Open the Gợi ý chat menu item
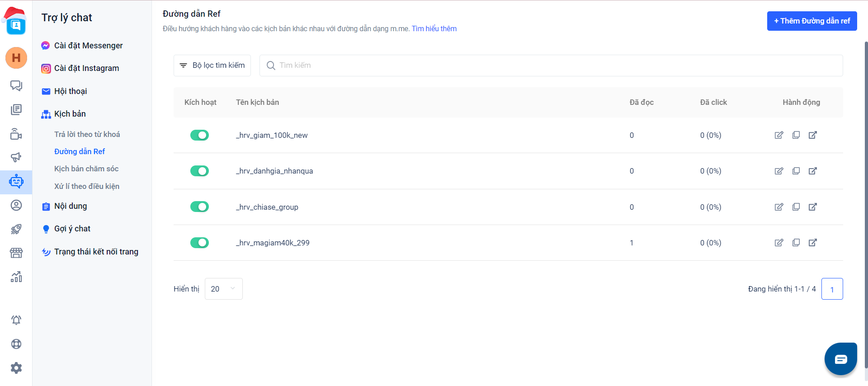The height and width of the screenshot is (386, 868). [66, 229]
